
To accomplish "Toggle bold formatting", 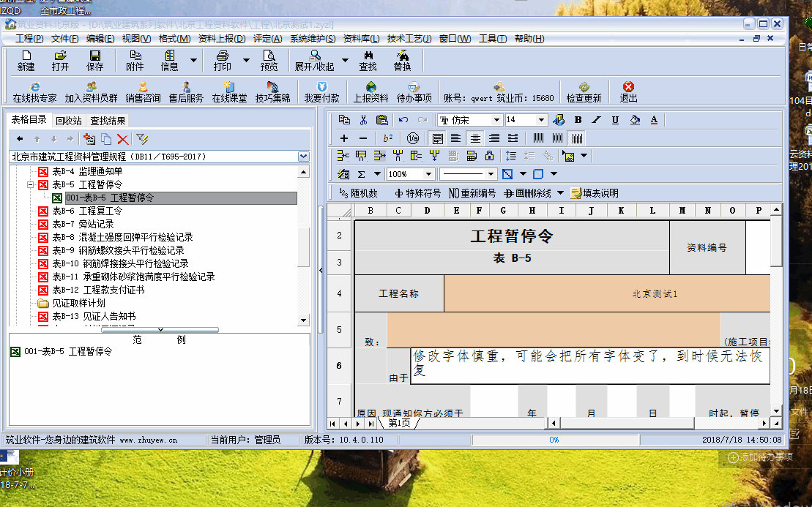I will pyautogui.click(x=578, y=120).
